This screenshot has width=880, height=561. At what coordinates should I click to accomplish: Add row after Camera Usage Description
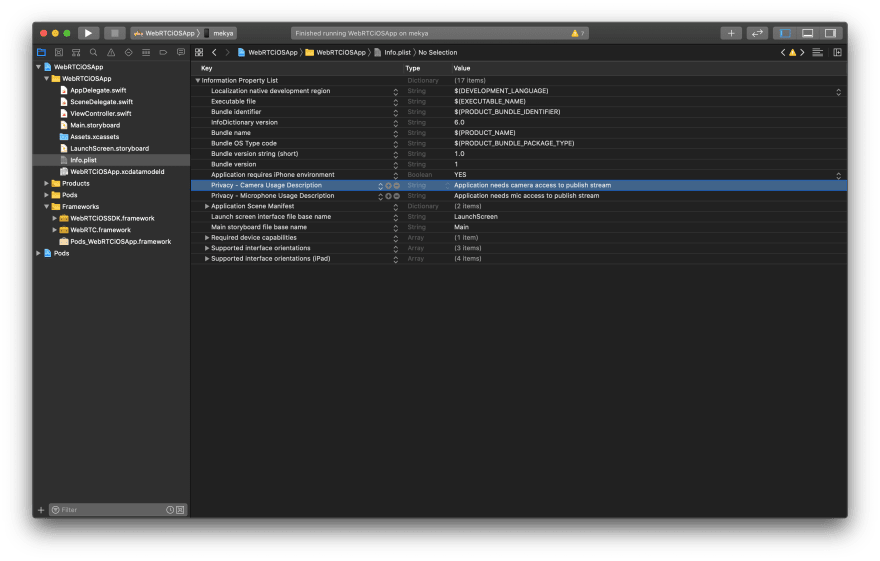pos(388,186)
